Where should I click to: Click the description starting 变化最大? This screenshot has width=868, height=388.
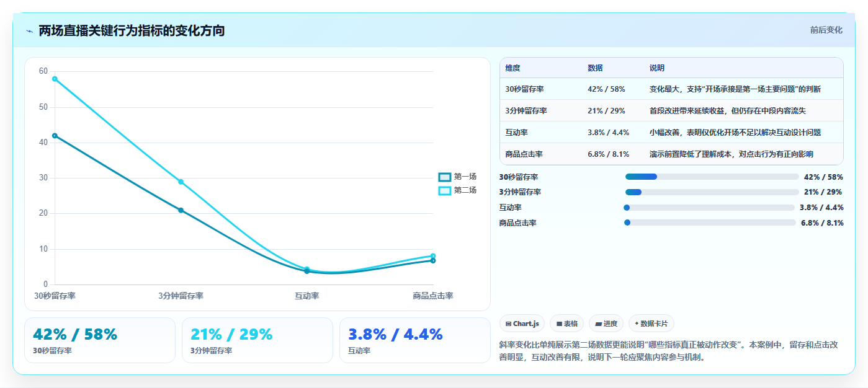tap(735, 89)
